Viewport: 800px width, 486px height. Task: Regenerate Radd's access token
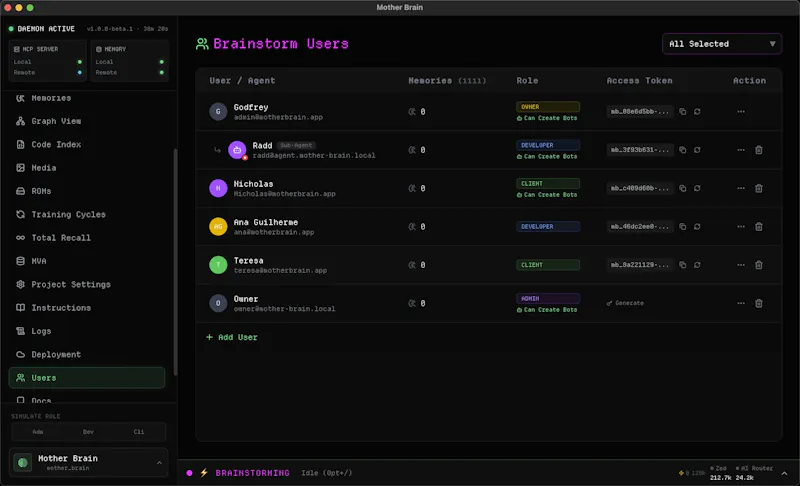(697, 150)
